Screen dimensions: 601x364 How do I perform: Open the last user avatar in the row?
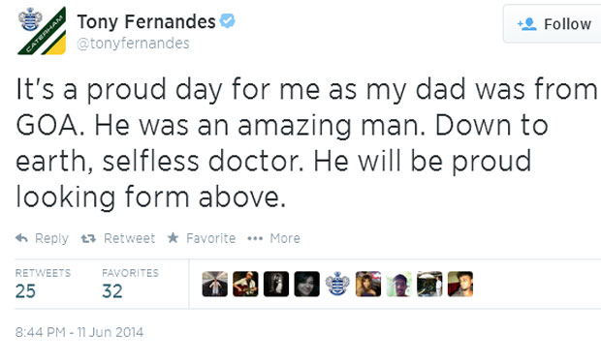pos(459,284)
